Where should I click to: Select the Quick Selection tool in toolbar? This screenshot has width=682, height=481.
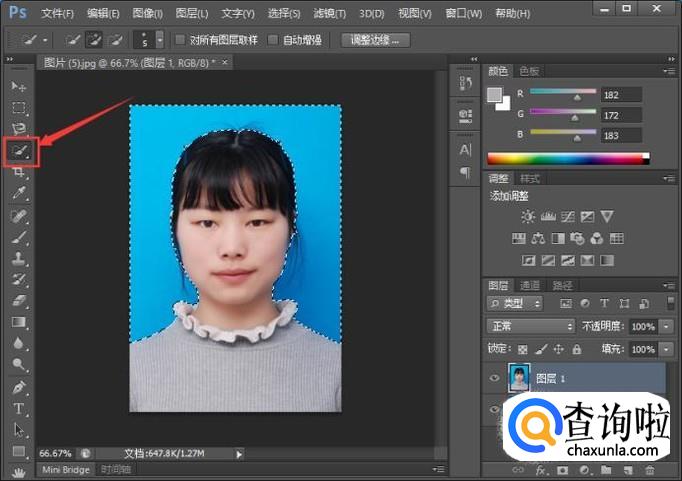[x=20, y=151]
